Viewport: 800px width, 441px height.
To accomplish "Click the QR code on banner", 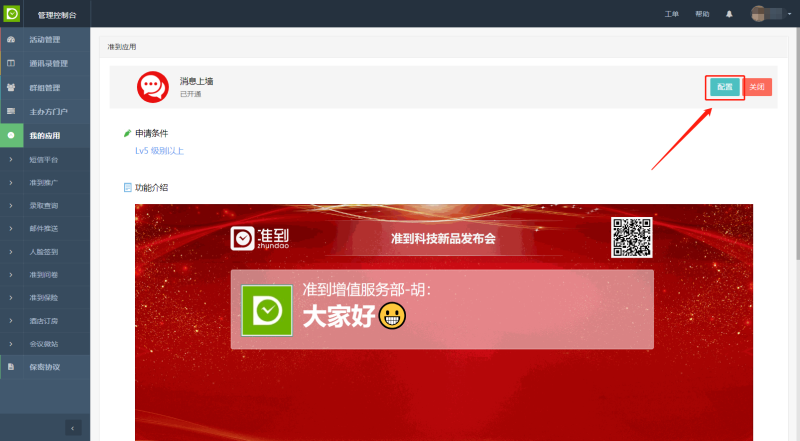I will pos(631,237).
